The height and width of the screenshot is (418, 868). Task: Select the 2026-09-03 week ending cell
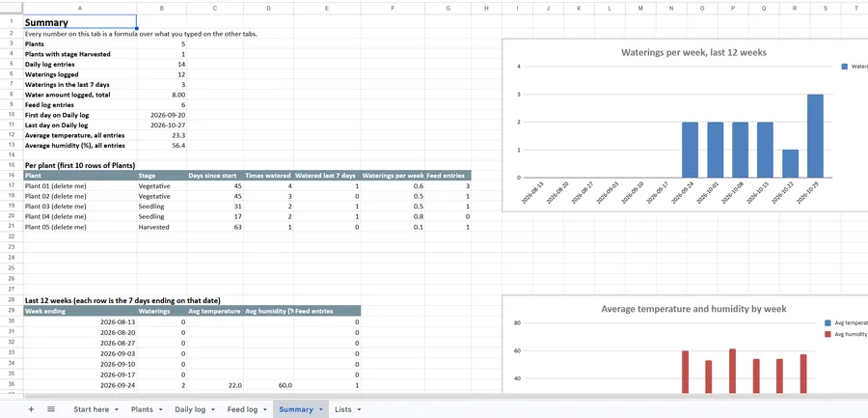click(80, 353)
